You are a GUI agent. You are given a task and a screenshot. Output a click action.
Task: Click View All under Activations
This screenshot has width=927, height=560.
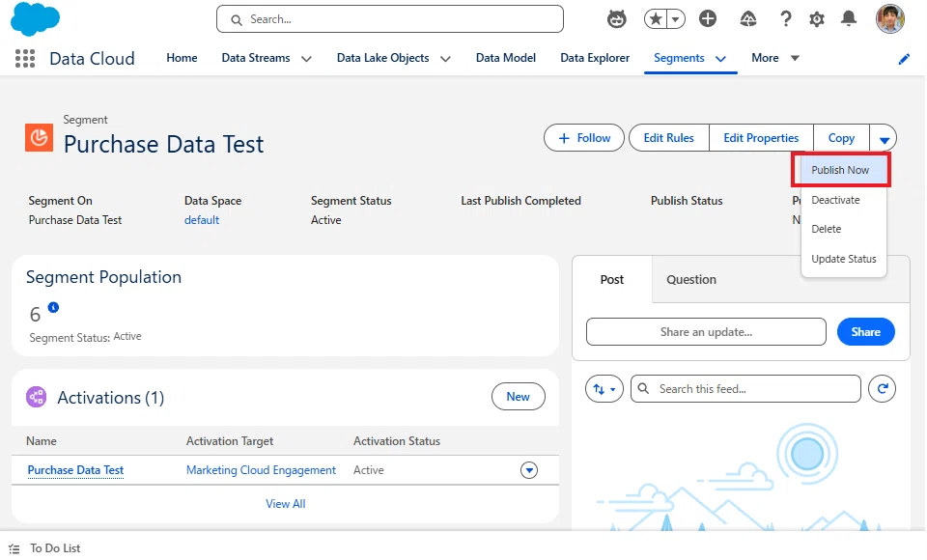coord(286,504)
